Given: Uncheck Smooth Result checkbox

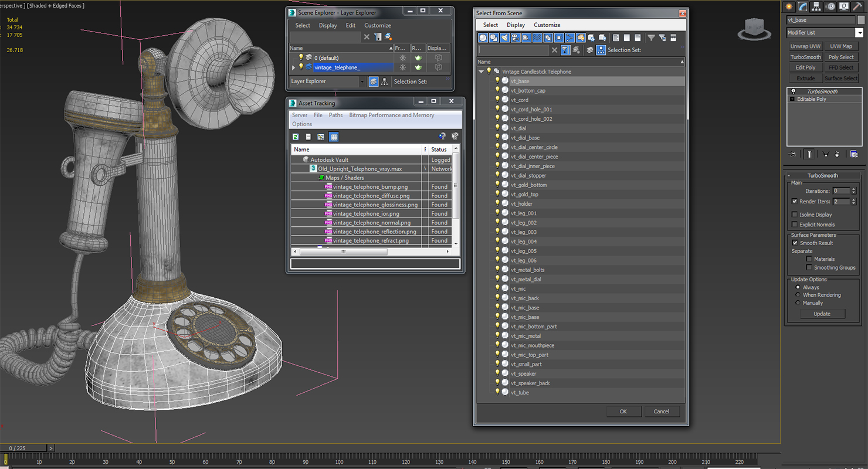Looking at the screenshot, I should [795, 243].
